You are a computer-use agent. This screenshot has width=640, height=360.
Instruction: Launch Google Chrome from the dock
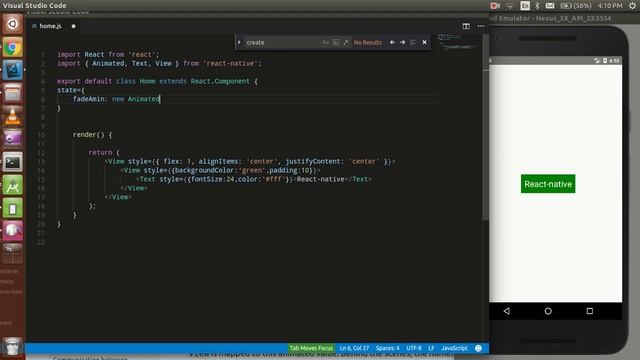13,47
